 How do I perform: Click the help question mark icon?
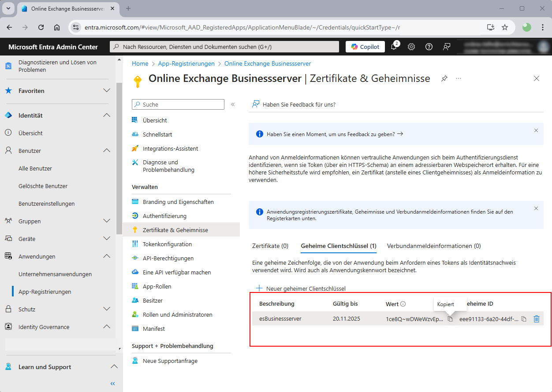429,47
